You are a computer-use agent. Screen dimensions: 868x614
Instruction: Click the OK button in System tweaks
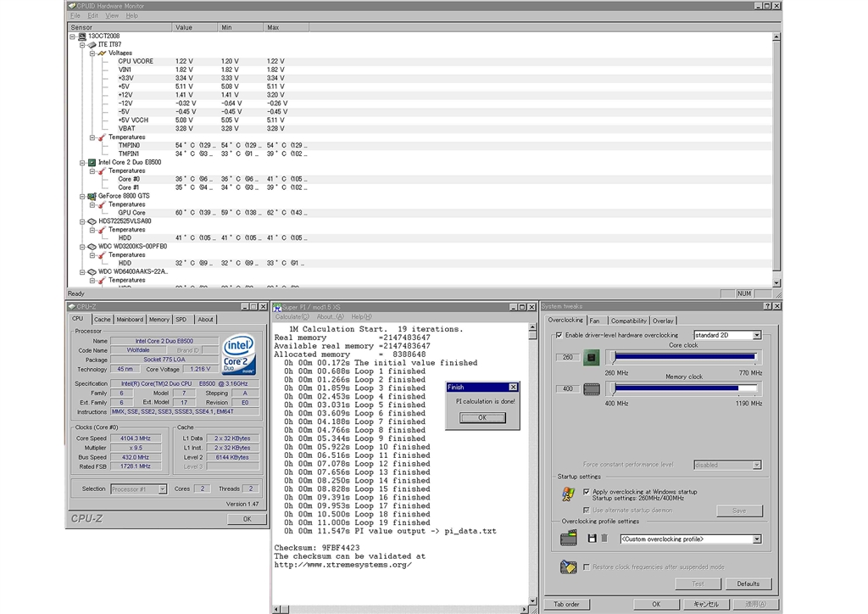[x=656, y=605]
